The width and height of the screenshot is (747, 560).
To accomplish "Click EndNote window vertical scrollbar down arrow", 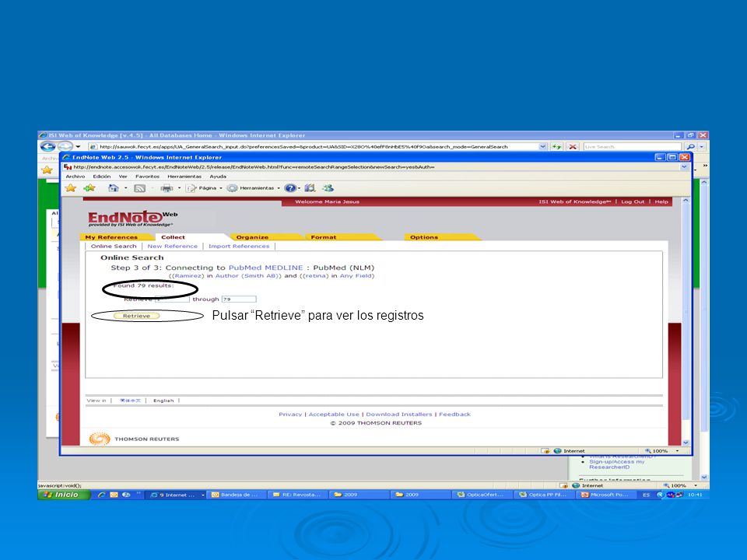I will pos(686,443).
